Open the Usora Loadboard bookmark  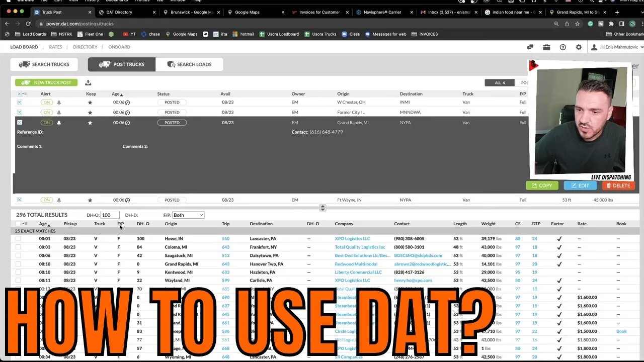tap(279, 34)
